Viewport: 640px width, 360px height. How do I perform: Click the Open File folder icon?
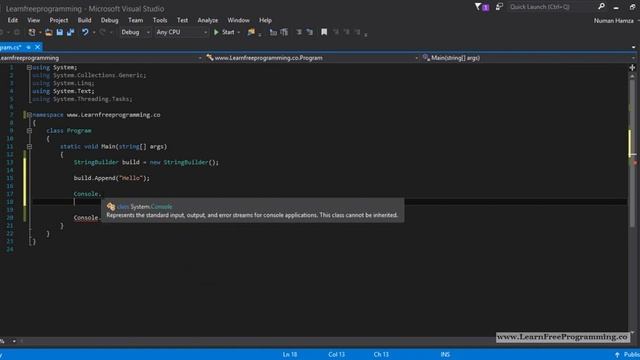[x=49, y=32]
